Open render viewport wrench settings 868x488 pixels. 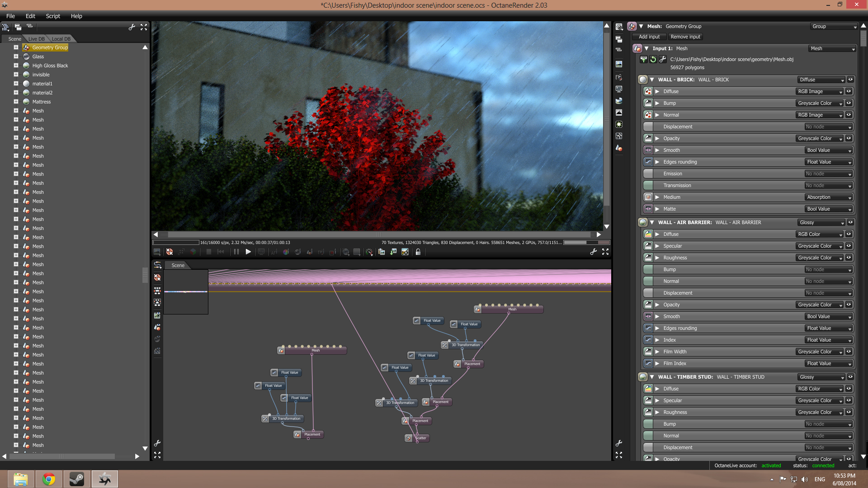coord(593,252)
